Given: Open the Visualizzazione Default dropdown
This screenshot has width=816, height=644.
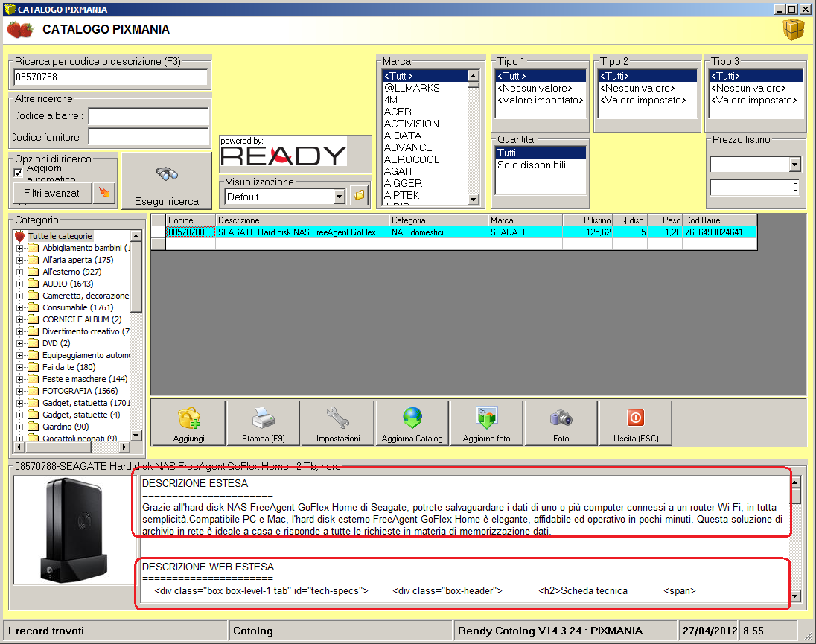Looking at the screenshot, I should [x=339, y=197].
